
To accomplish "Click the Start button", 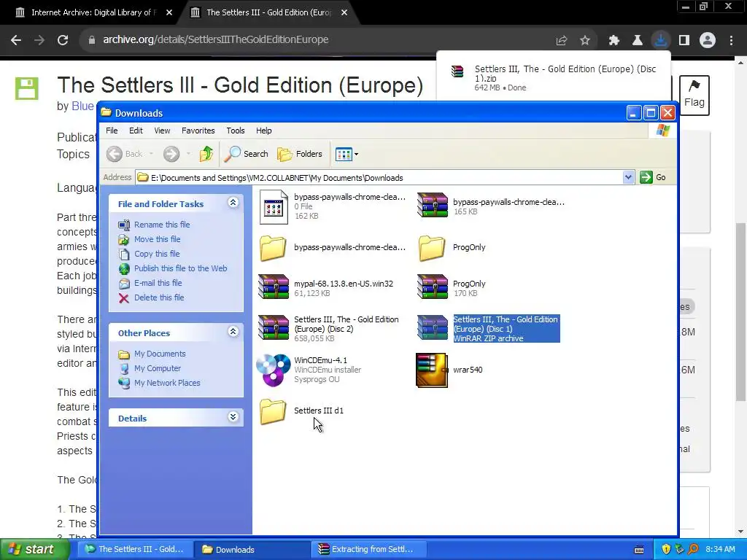I will click(x=34, y=549).
